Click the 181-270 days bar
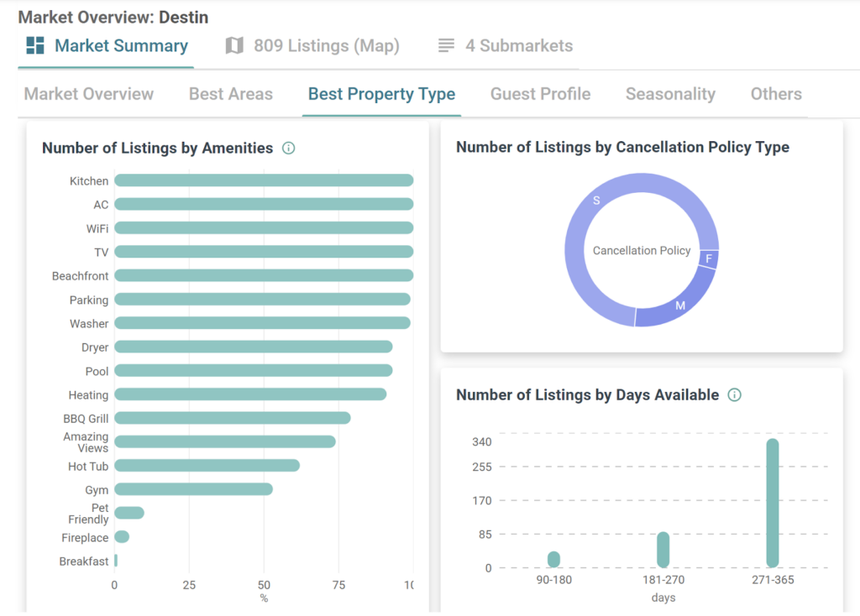This screenshot has width=860, height=616. pos(663,550)
